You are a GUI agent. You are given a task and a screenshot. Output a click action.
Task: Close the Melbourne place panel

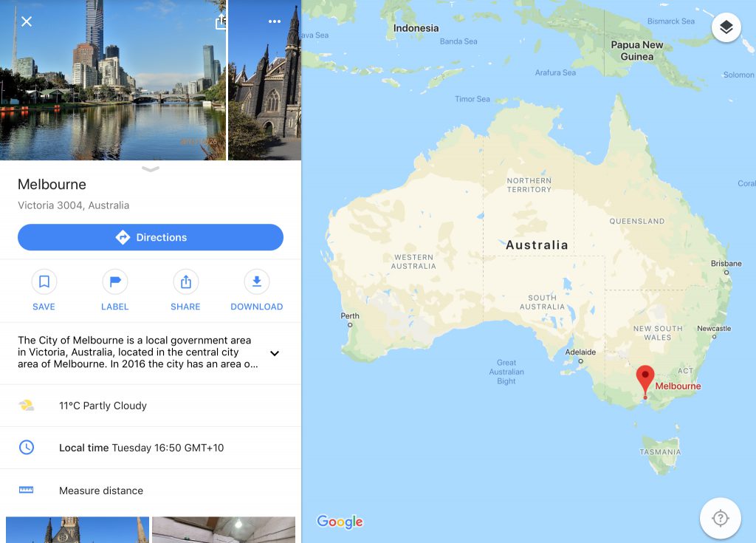27,21
